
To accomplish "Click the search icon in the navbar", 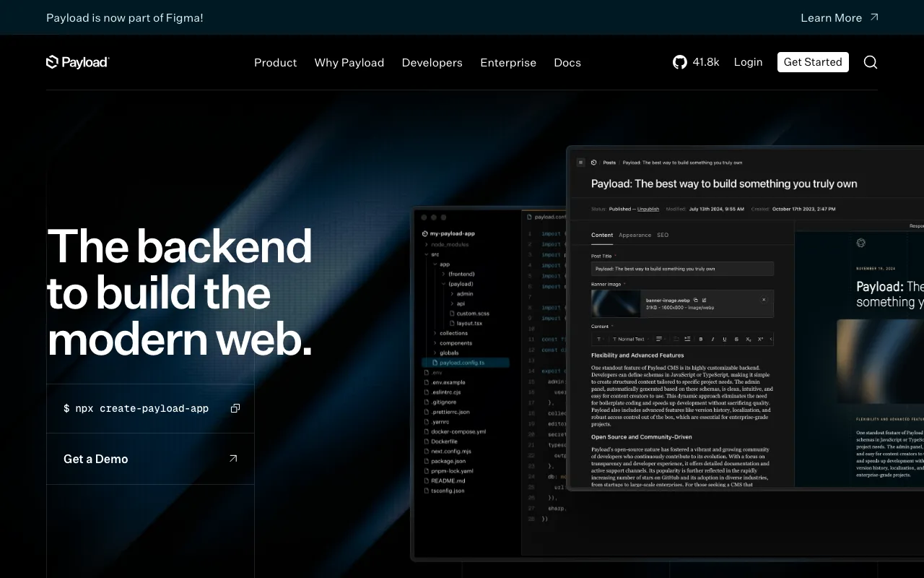I will point(871,62).
